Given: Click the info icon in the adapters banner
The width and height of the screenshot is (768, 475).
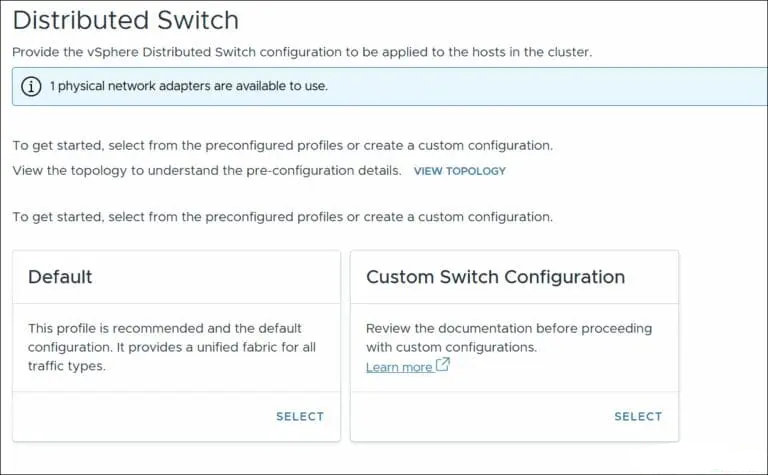Looking at the screenshot, I should pos(31,86).
